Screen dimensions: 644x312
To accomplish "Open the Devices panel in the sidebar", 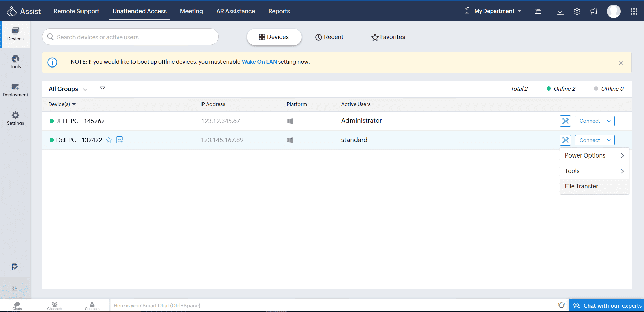I will tap(15, 34).
